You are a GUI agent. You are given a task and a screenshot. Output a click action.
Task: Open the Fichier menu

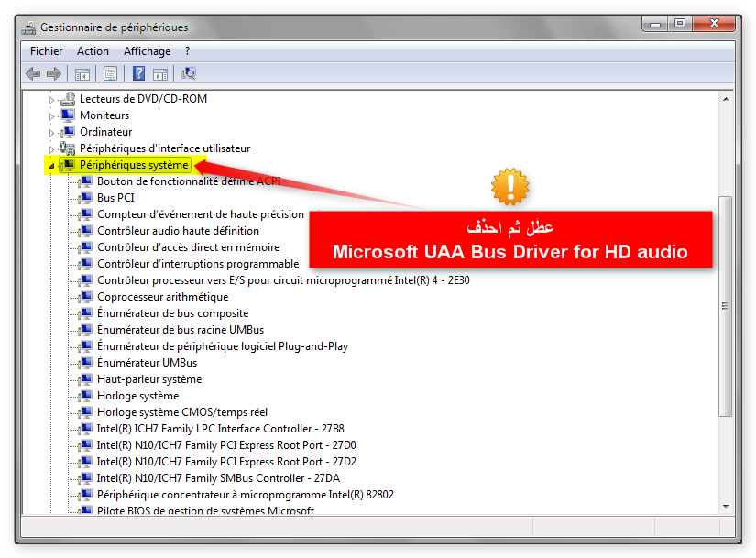pyautogui.click(x=47, y=51)
